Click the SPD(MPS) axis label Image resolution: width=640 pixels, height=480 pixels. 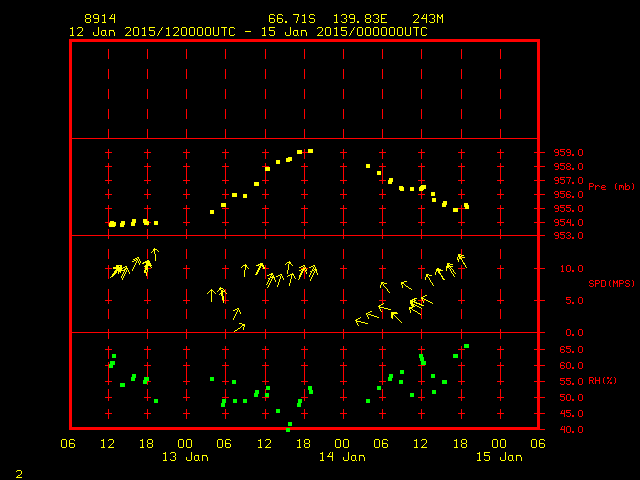coord(611,284)
